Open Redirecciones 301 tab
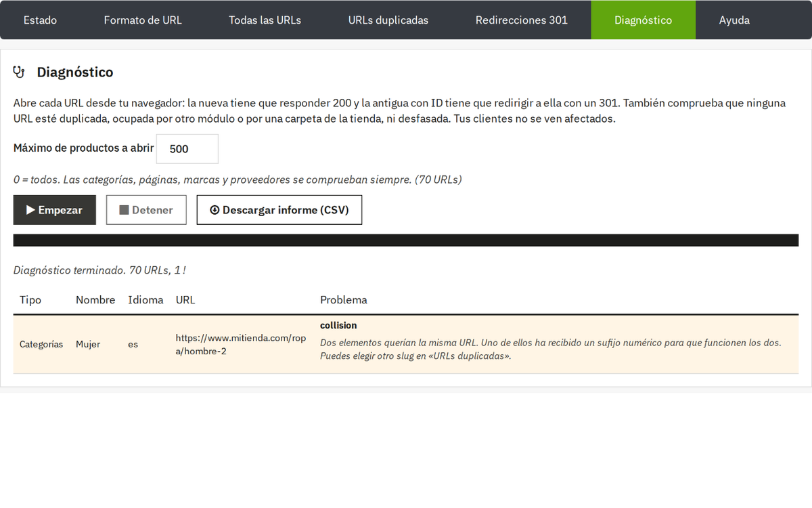812x508 pixels. [522, 20]
